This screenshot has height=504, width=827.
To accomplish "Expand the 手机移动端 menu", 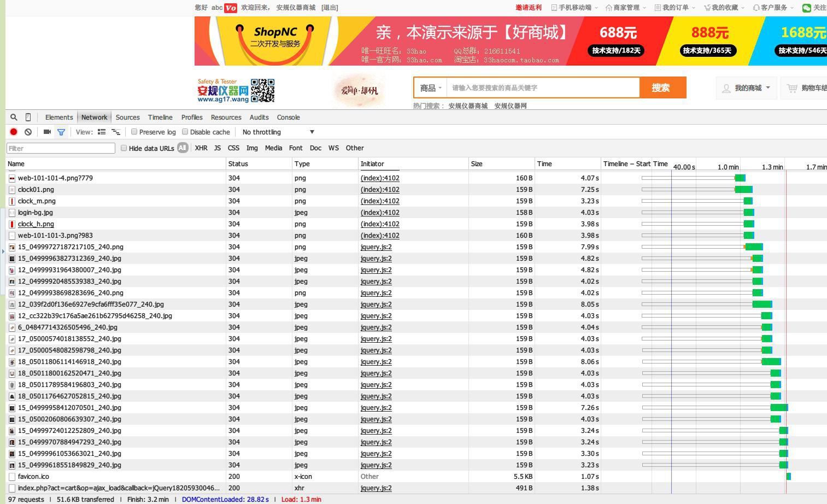I will coord(574,8).
